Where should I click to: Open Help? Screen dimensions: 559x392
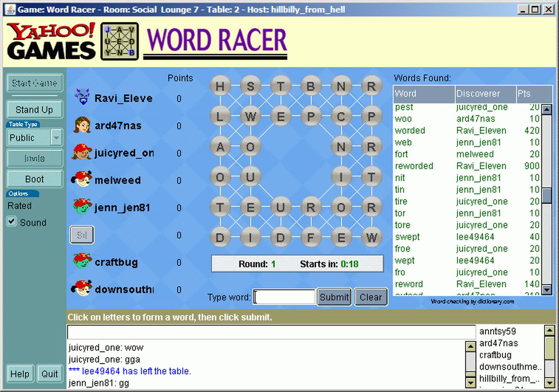(20, 374)
